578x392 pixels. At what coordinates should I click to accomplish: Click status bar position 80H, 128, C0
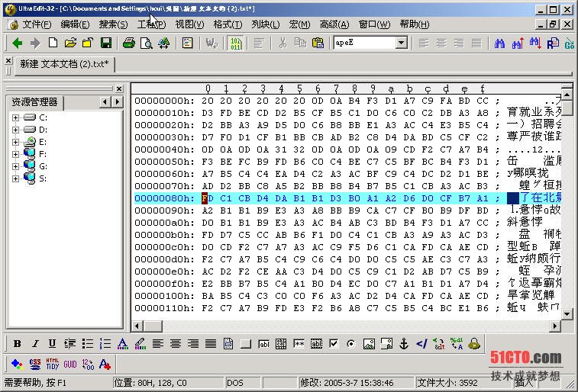(x=168, y=383)
